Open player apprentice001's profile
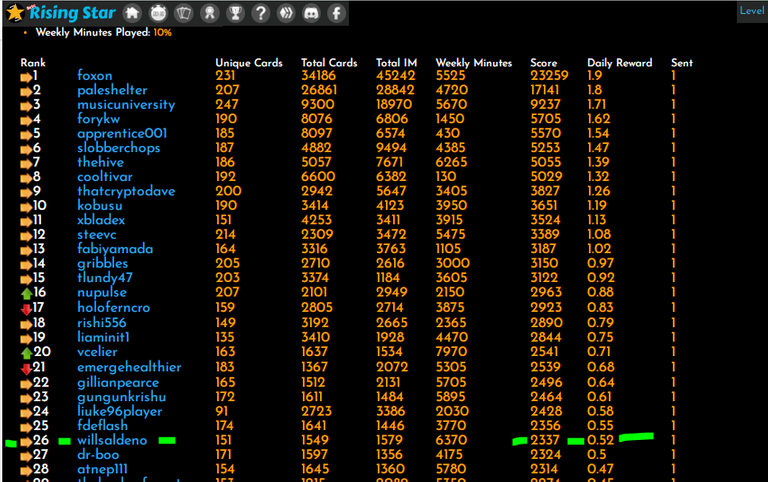 pos(122,134)
